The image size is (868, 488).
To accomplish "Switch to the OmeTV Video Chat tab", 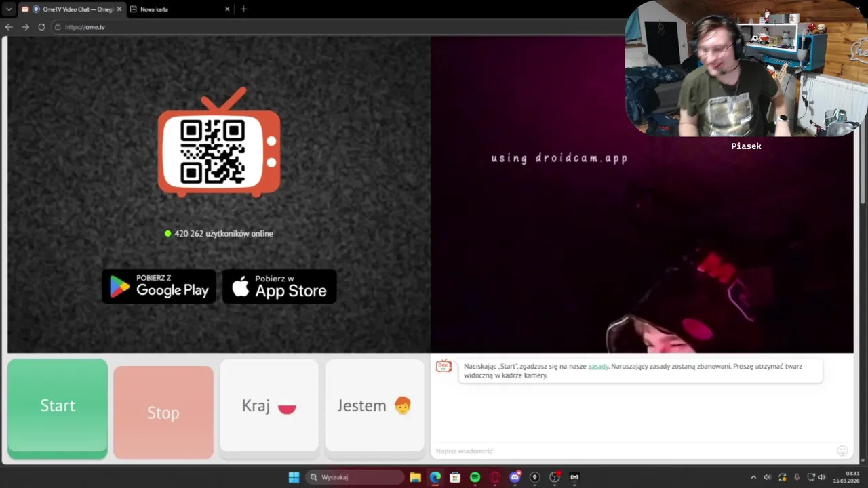I will tap(71, 9).
